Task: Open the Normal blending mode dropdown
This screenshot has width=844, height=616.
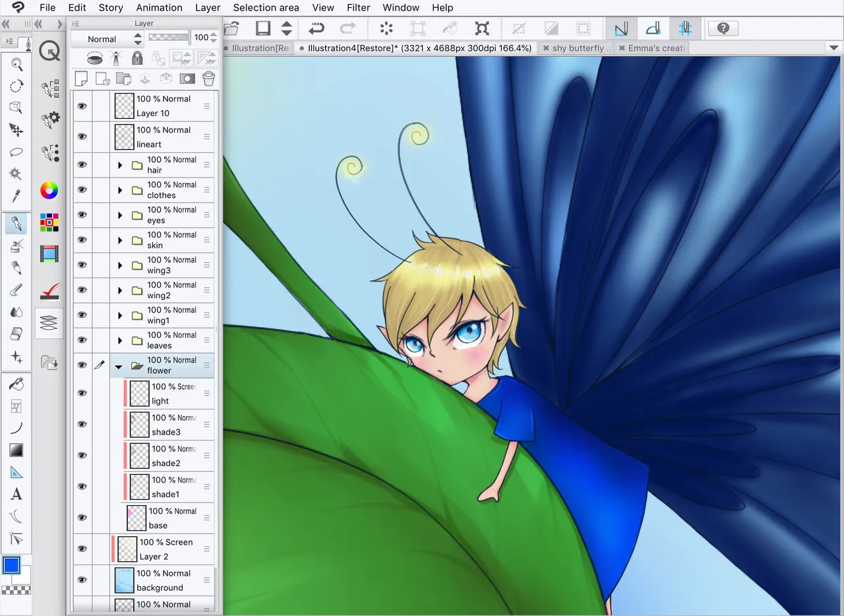Action: [106, 39]
